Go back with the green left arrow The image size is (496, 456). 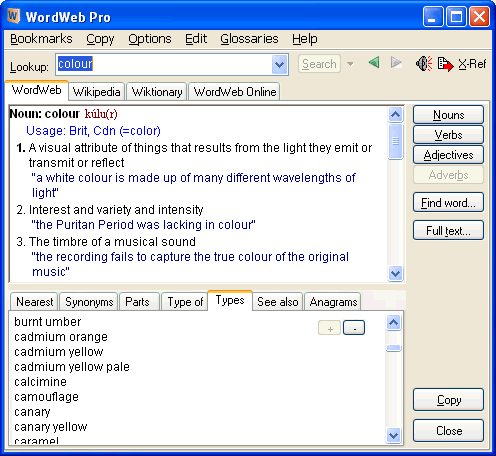374,62
